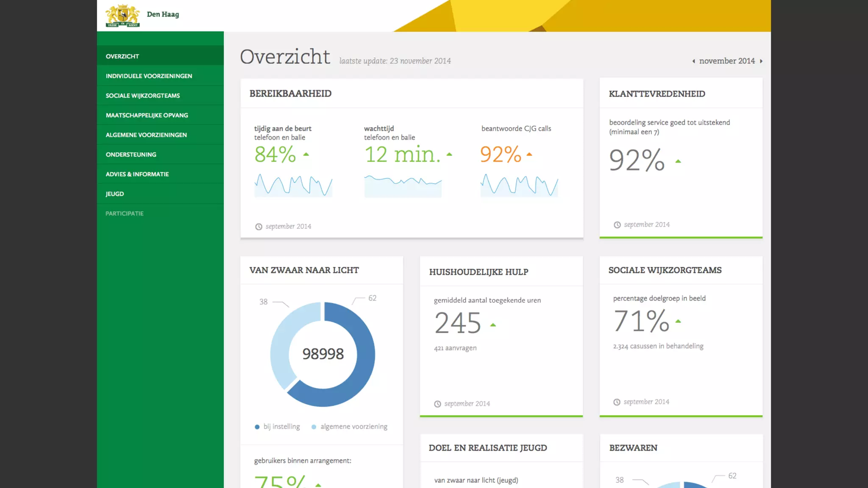Toggle 'algemene voorziening' legend dot
Image resolution: width=868 pixels, height=488 pixels.
314,427
